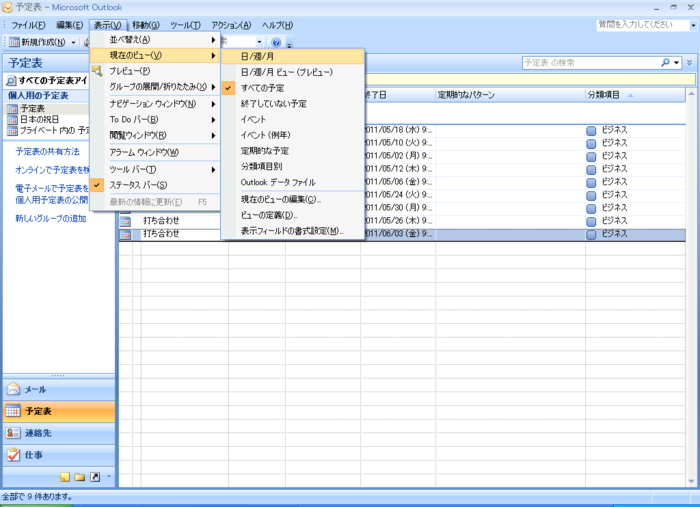The image size is (700, 507).
Task: Open the ヘルプ menu
Action: (277, 25)
